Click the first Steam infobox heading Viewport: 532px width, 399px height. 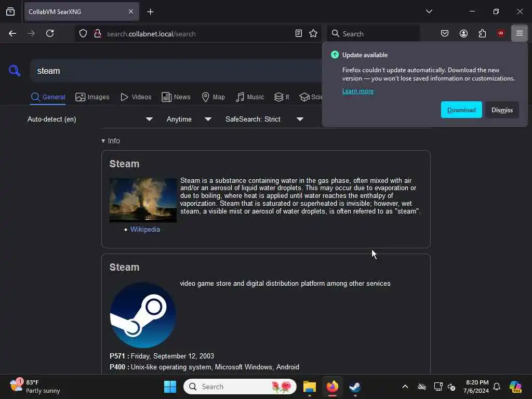(x=124, y=164)
